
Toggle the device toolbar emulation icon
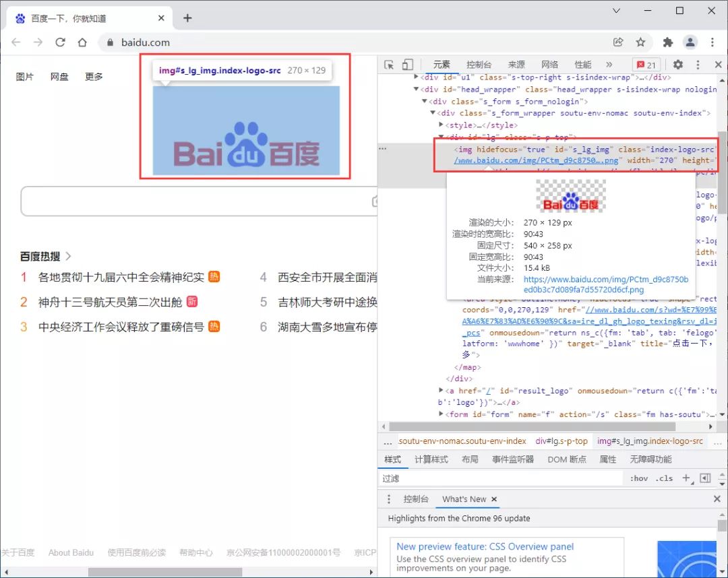(407, 65)
